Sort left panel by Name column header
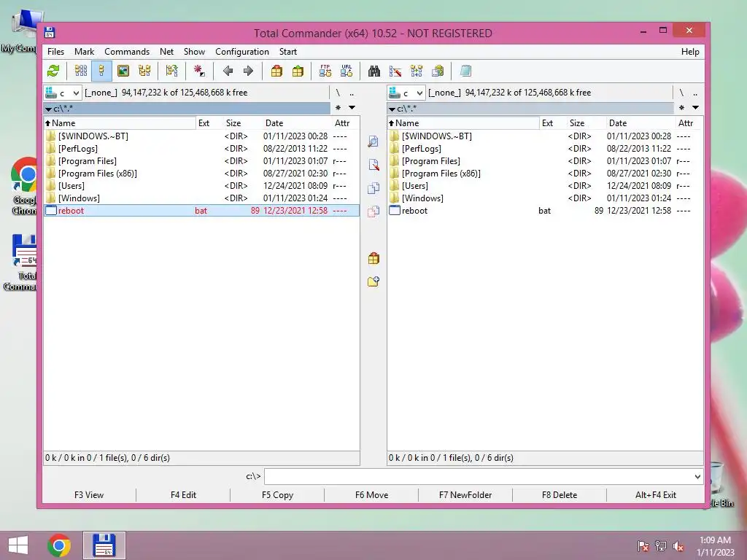Image resolution: width=747 pixels, height=560 pixels. 120,122
